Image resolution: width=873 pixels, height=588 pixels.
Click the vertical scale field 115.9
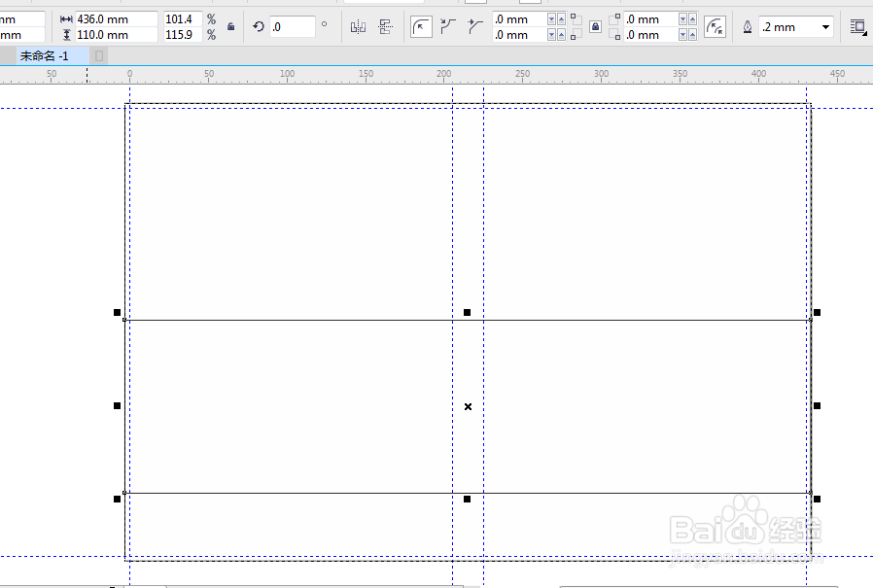183,35
